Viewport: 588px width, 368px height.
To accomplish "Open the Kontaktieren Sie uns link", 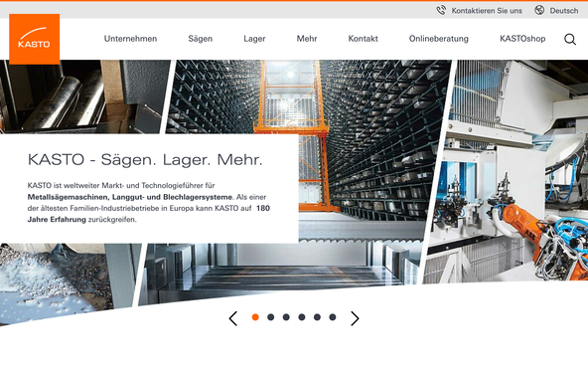I will (487, 11).
